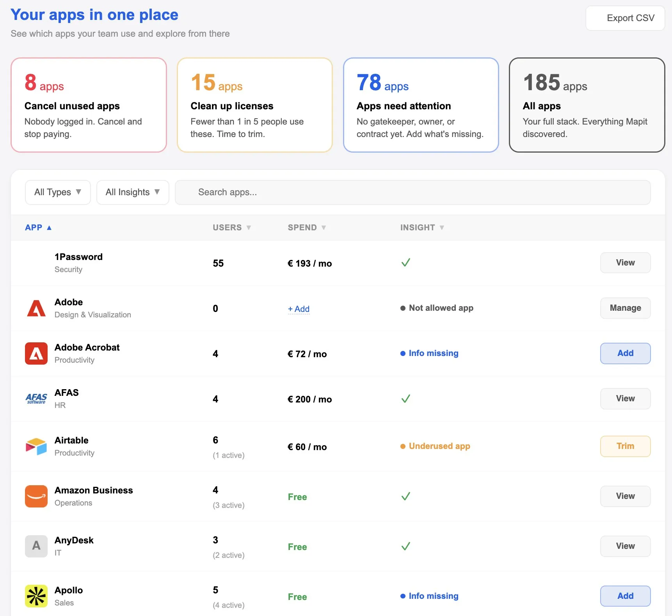
Task: Select the Clean up licenses card
Action: point(255,105)
